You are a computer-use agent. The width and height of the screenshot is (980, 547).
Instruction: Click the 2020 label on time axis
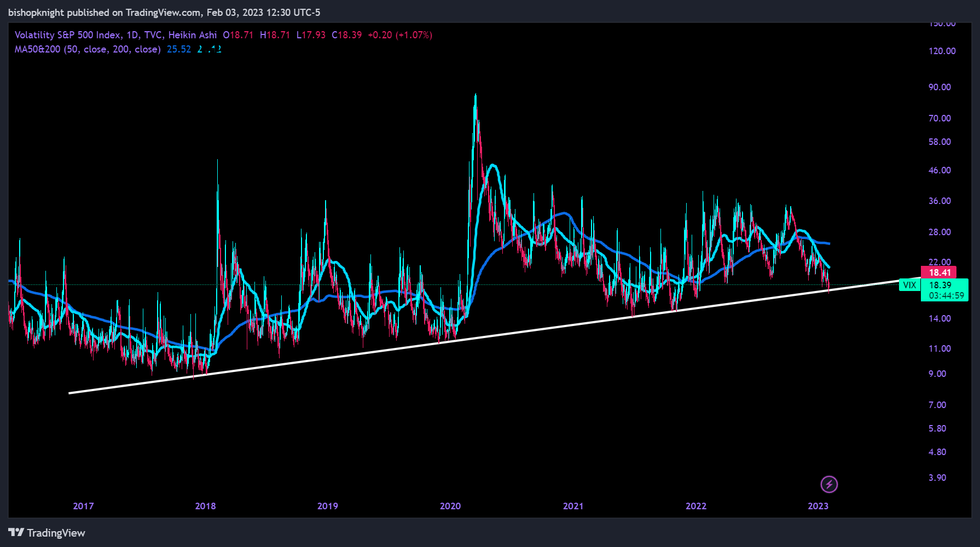click(450, 506)
